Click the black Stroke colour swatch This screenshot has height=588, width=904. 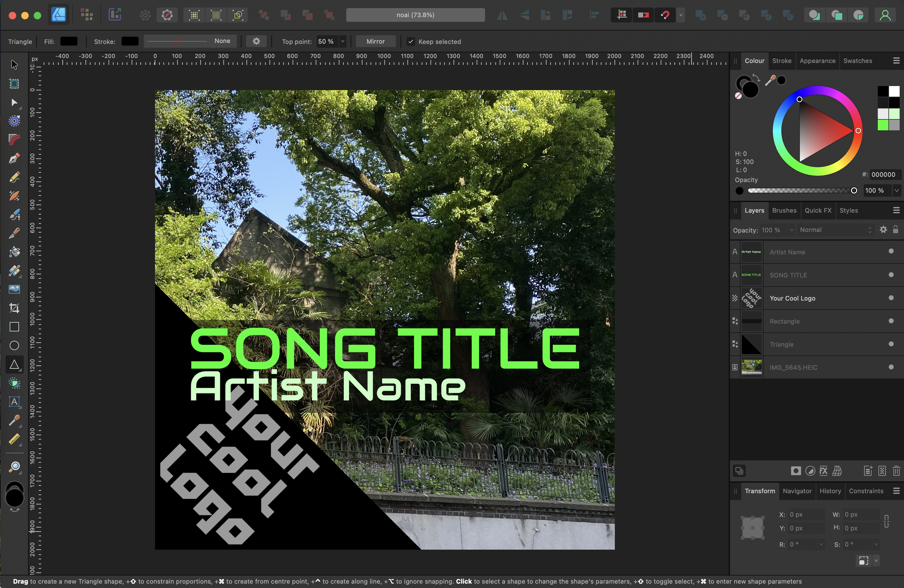[x=130, y=41]
